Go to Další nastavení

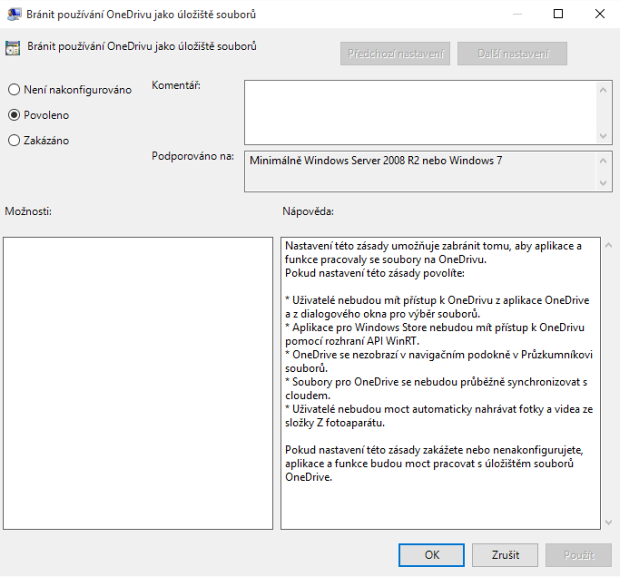512,54
